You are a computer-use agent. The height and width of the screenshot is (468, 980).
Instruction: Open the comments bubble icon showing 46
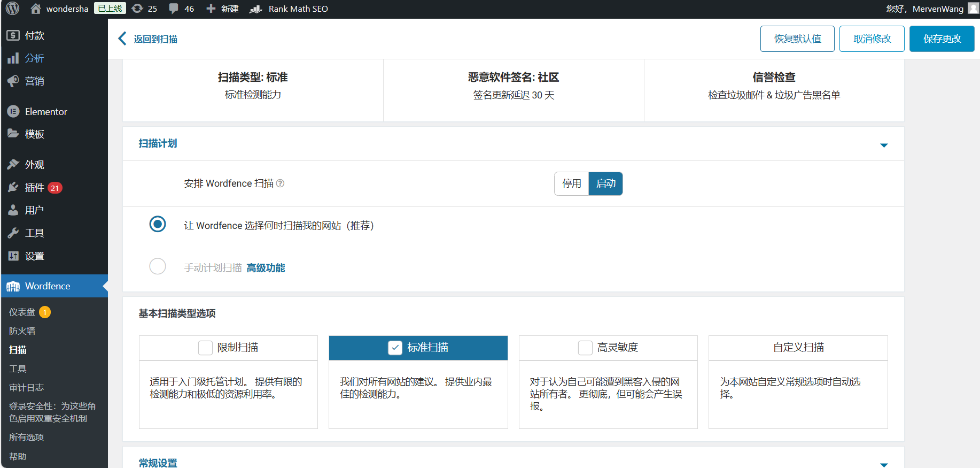[x=174, y=9]
